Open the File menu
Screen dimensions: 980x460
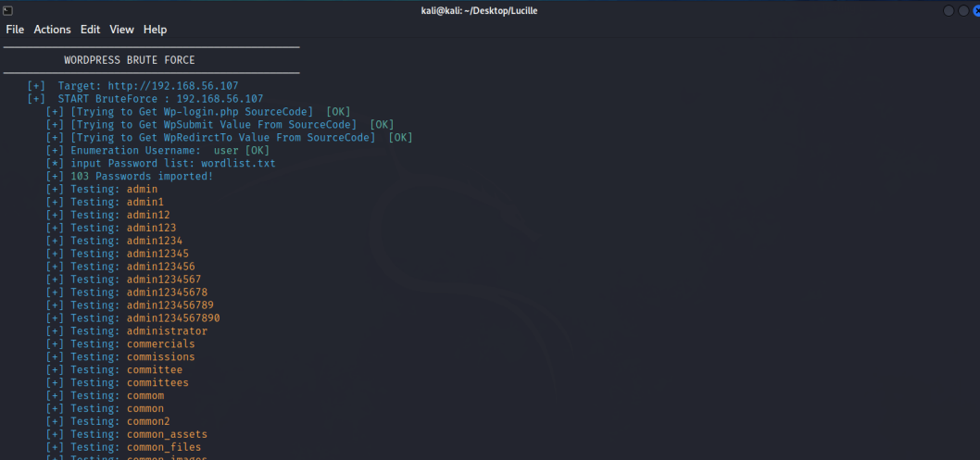[15, 30]
